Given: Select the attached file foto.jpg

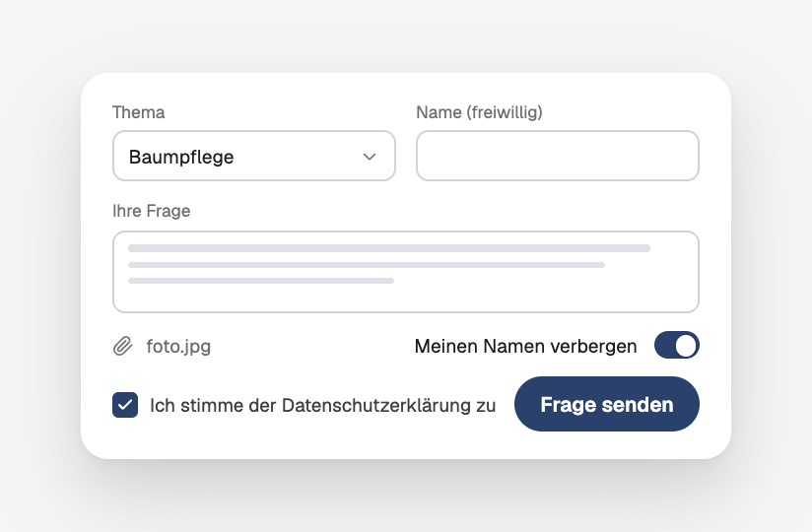Looking at the screenshot, I should (178, 346).
